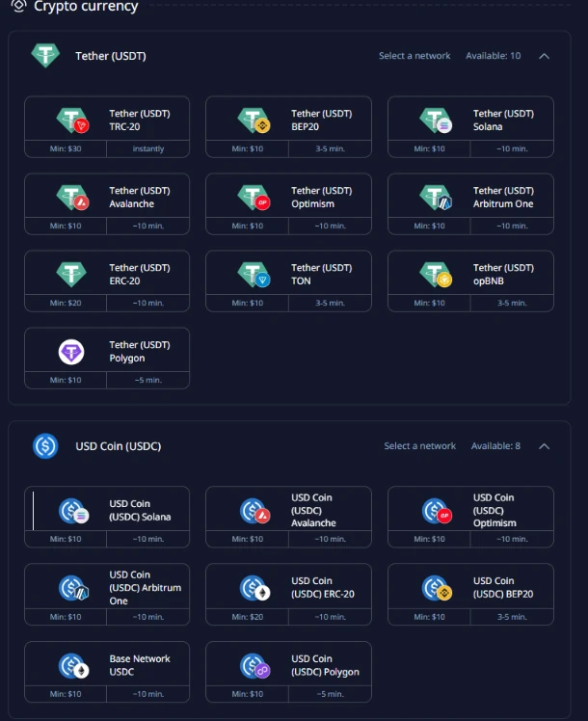Screen dimensions: 588x721
Task: Select Tether (USDT) ERC-20 label
Action: [x=140, y=274]
